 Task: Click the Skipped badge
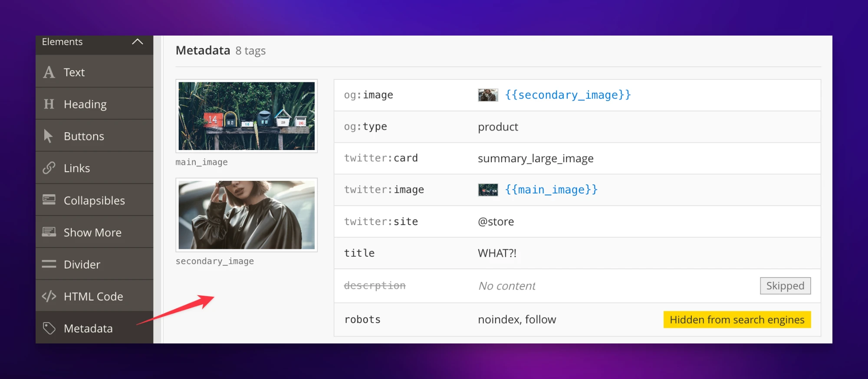click(x=785, y=286)
